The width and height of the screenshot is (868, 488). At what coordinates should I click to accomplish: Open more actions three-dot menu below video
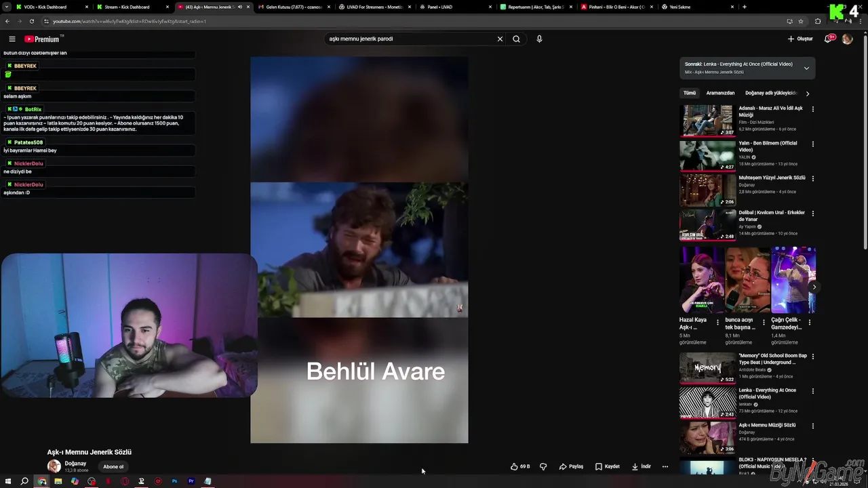tap(665, 466)
